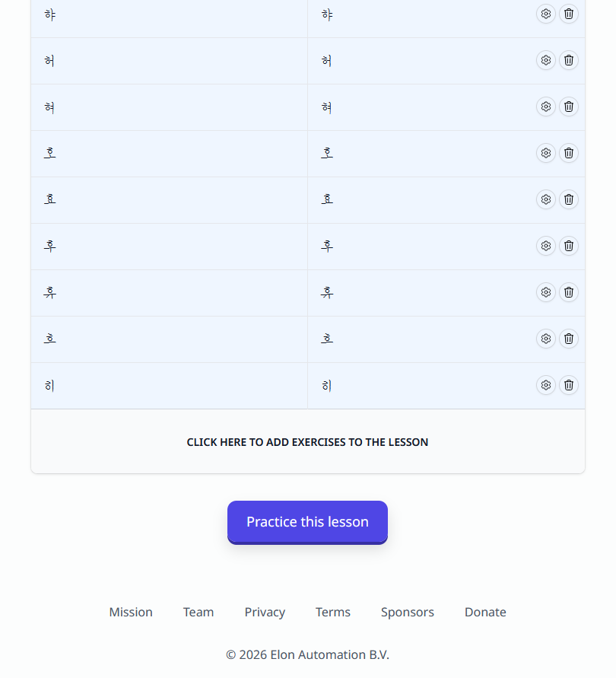Go to the Team page link
This screenshot has width=616, height=678.
click(198, 612)
